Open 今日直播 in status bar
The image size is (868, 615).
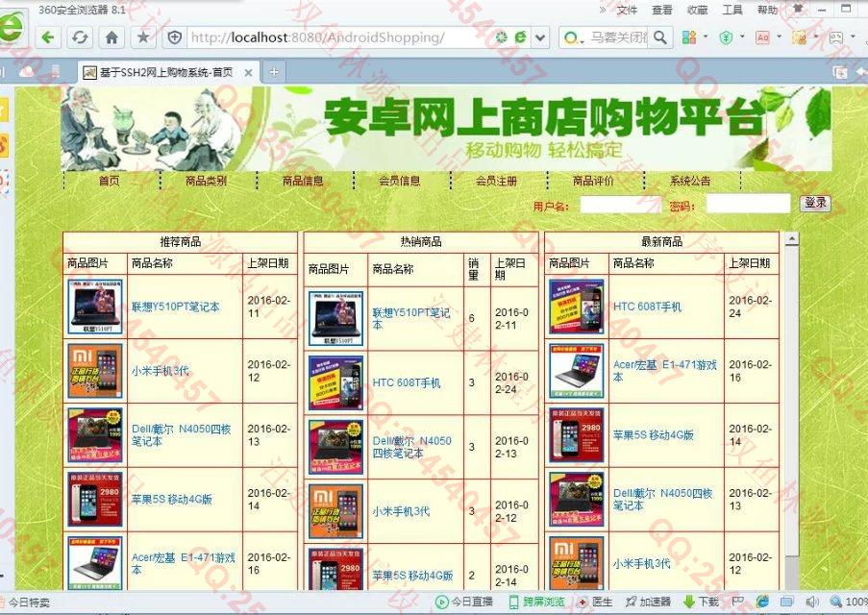(464, 603)
